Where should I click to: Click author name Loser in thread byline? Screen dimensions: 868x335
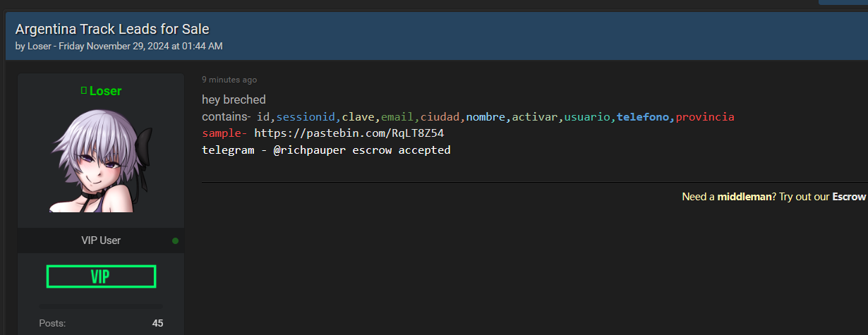(x=39, y=47)
